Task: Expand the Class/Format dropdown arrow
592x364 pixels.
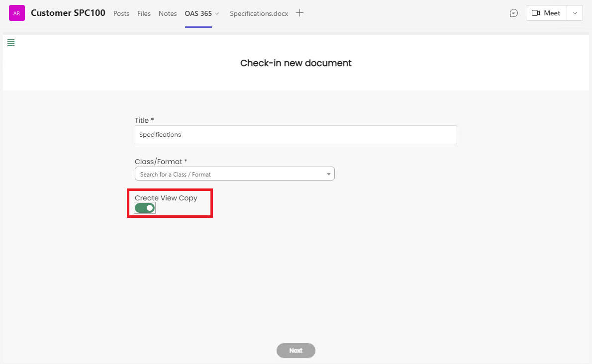Action: (328, 174)
